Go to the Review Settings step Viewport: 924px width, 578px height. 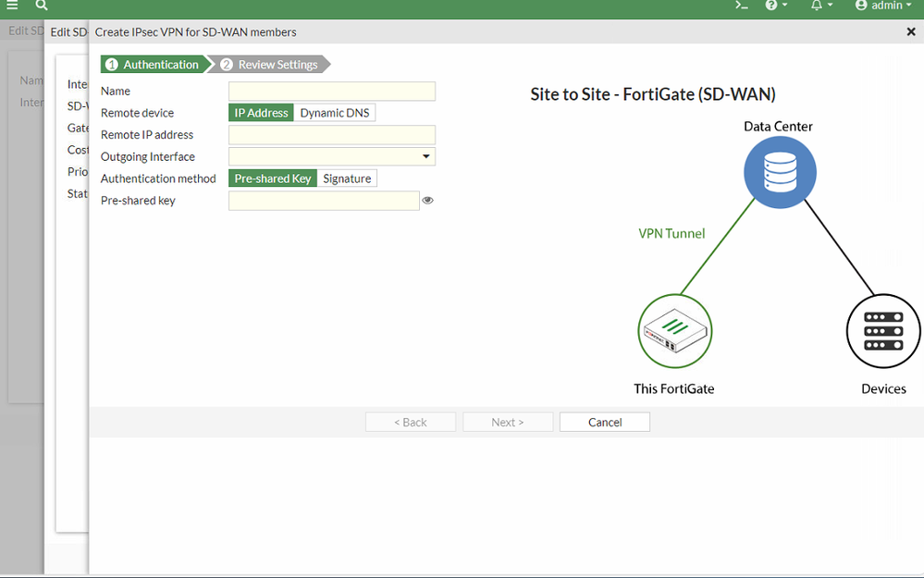point(270,64)
